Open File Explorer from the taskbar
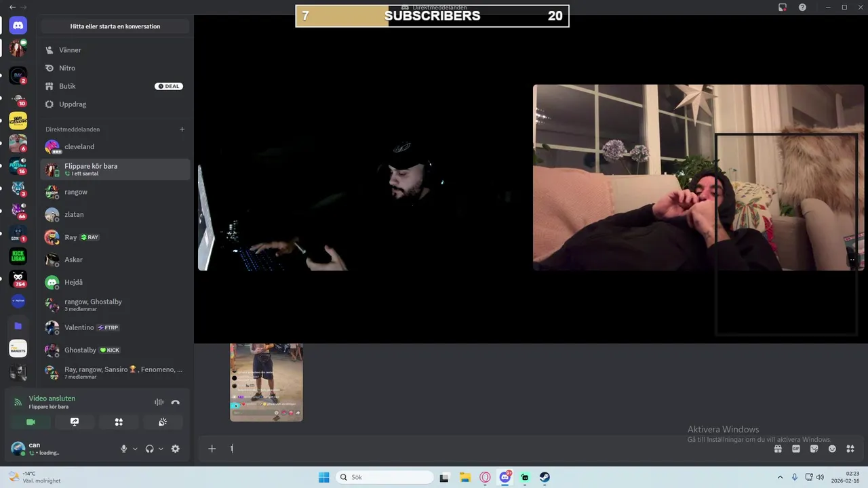 (x=465, y=477)
